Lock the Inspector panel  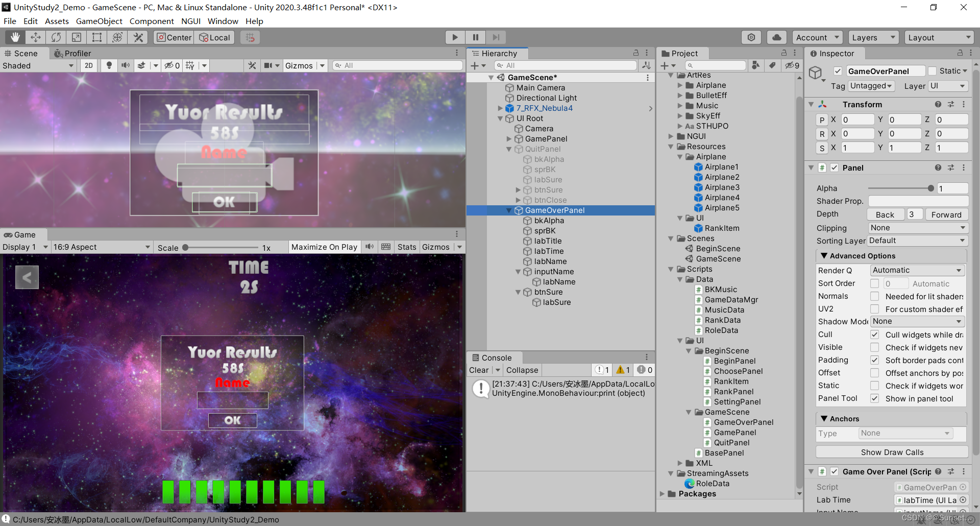click(x=960, y=53)
